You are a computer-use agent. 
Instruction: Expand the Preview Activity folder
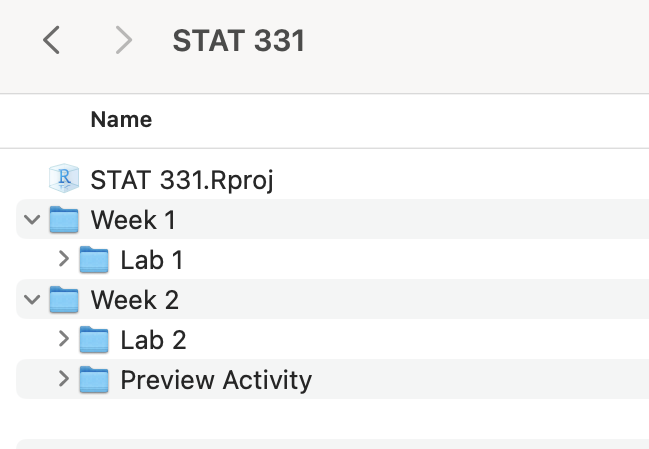point(64,380)
